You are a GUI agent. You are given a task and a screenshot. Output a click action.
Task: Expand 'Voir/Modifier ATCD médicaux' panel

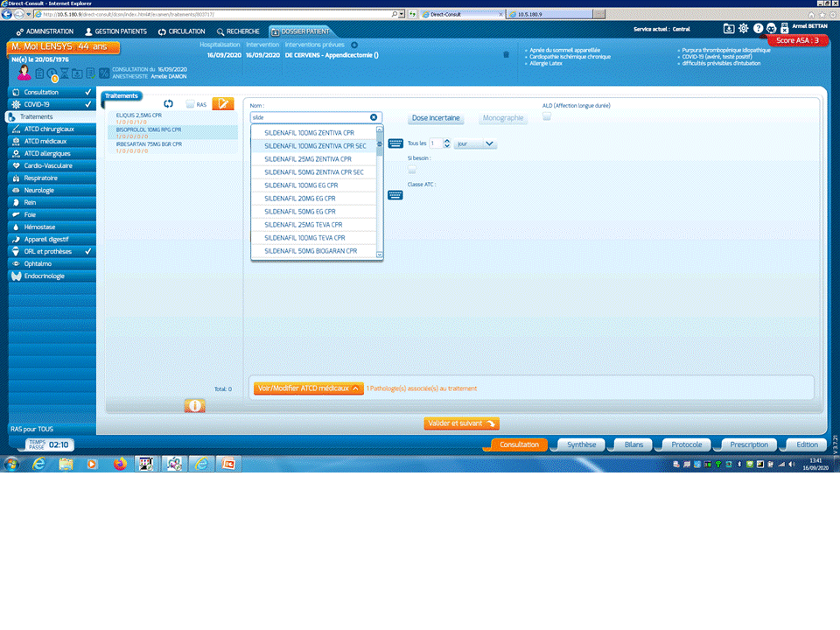pos(309,388)
